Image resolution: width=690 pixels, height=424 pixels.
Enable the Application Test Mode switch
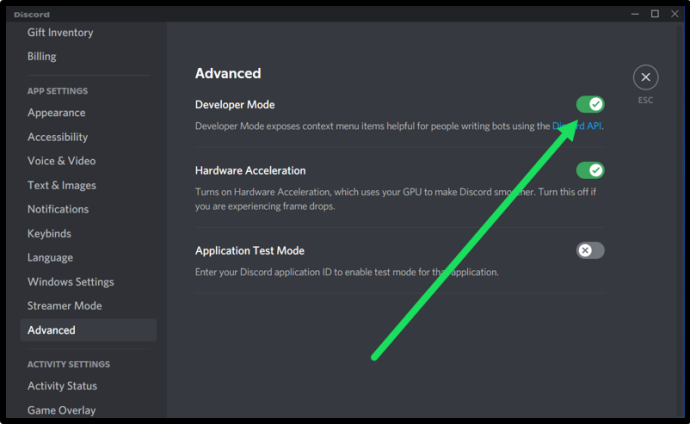click(590, 250)
